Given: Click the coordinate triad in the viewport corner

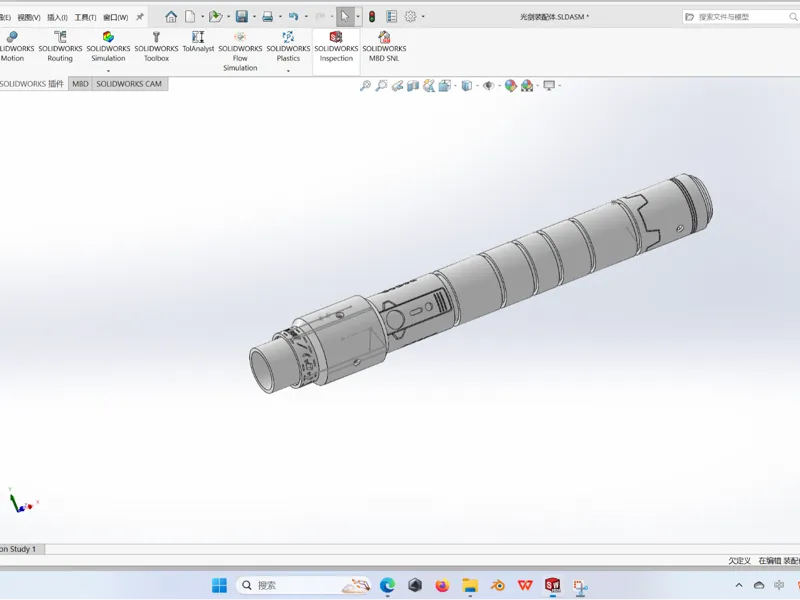Looking at the screenshot, I should click(x=22, y=501).
